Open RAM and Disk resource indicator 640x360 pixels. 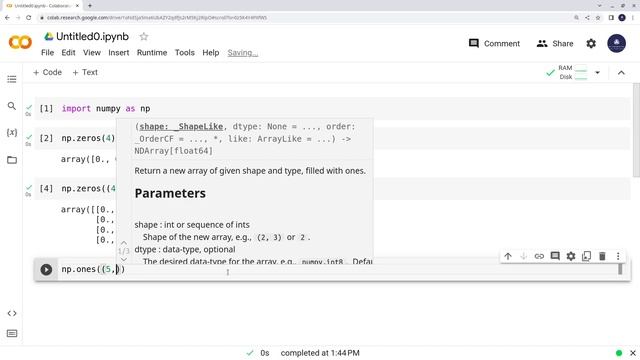[572, 72]
